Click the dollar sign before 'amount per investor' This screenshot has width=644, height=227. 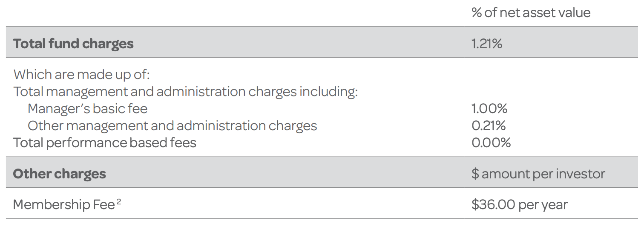tap(475, 174)
